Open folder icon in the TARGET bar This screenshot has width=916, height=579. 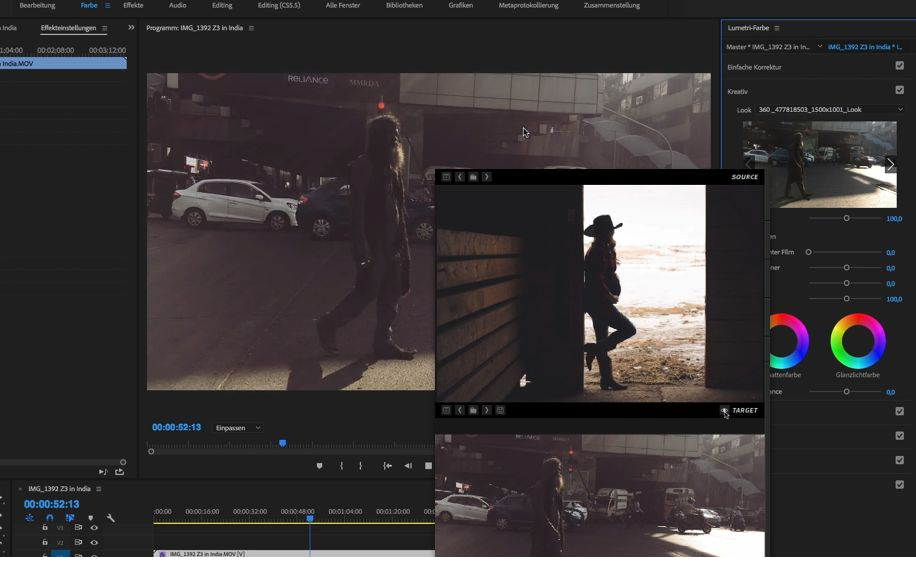click(x=473, y=410)
